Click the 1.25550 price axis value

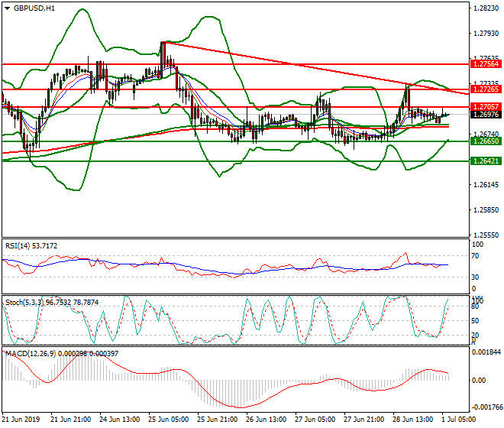(486, 235)
